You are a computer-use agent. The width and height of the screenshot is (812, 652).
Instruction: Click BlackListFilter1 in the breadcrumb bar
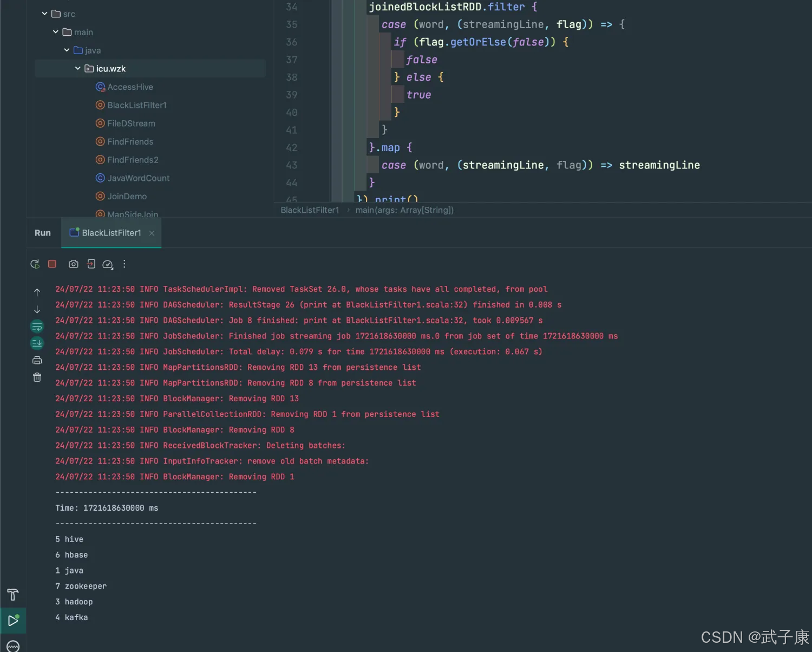310,210
